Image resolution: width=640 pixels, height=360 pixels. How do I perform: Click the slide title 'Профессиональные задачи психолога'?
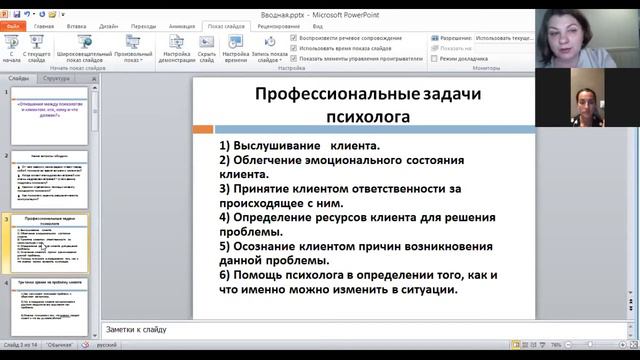click(x=368, y=105)
